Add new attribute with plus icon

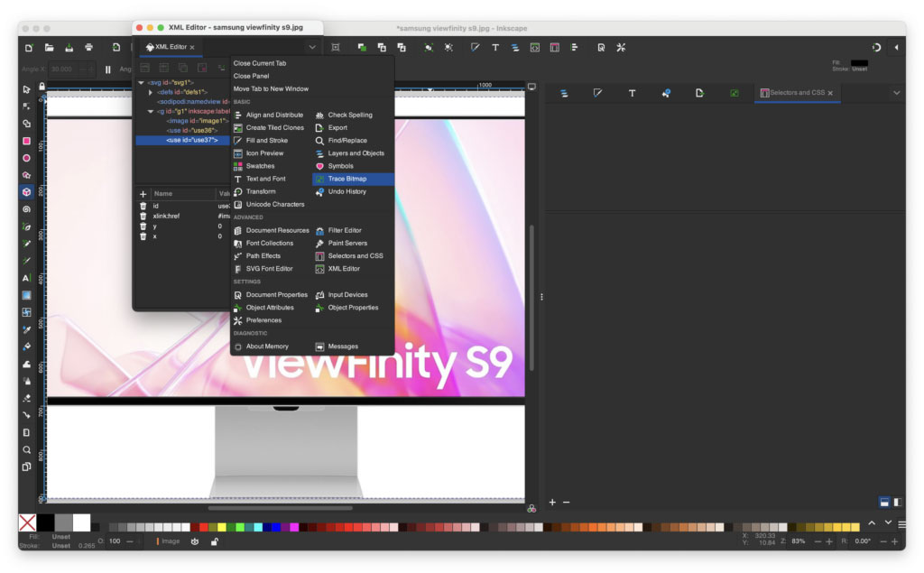[143, 194]
